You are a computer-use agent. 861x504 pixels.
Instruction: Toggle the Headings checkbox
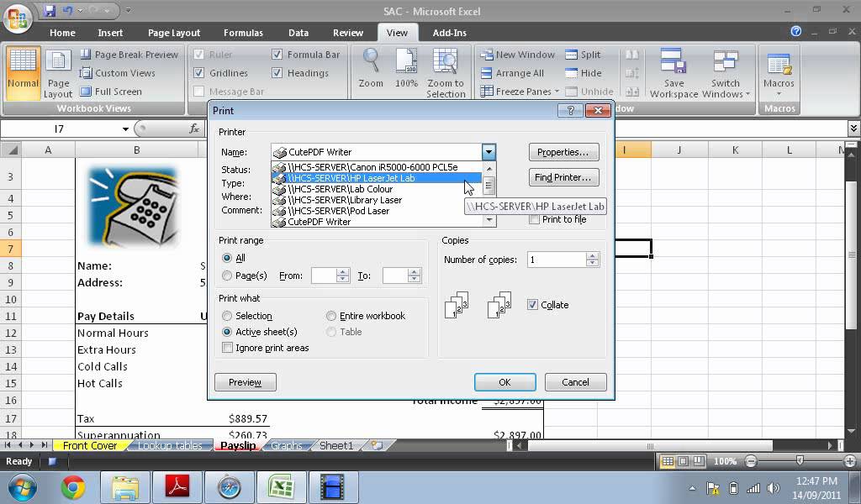click(x=277, y=73)
